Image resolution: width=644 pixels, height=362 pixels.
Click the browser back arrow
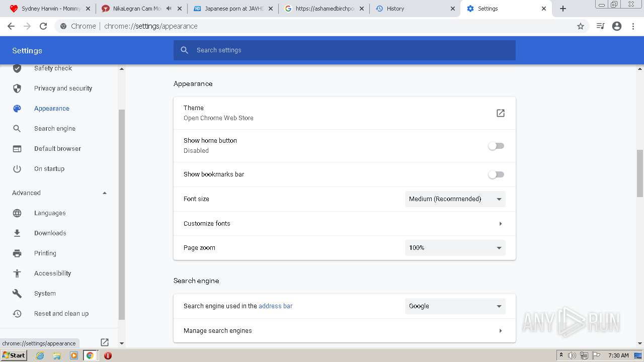[11, 26]
